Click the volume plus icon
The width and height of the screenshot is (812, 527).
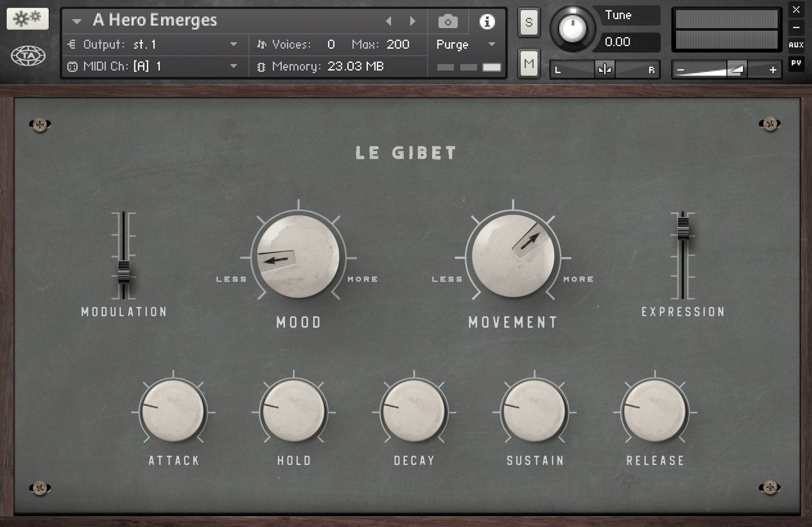[773, 70]
